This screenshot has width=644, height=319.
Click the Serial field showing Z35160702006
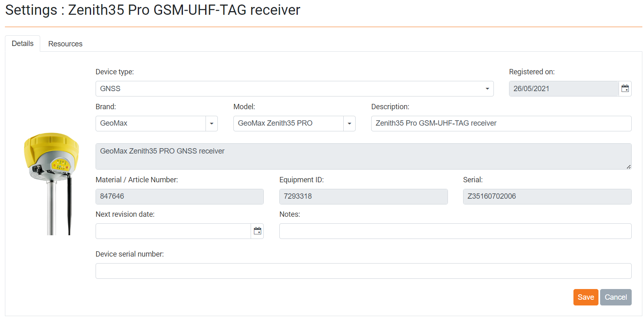pyautogui.click(x=547, y=197)
